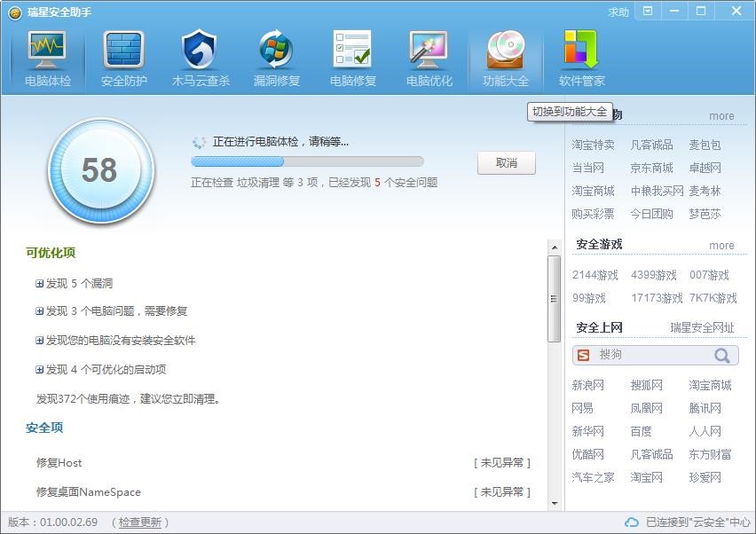756x534 pixels.
Task: Click the checkup progress bar
Action: tap(307, 161)
